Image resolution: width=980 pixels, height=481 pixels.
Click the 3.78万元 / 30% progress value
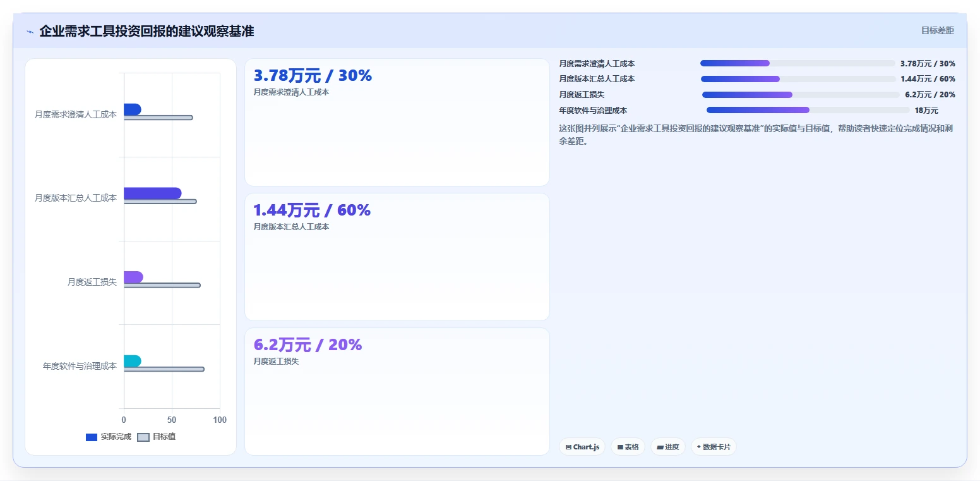point(928,64)
